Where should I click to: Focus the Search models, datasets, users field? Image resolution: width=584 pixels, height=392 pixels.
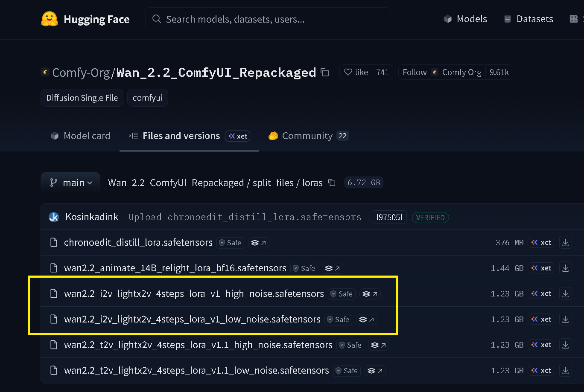[268, 19]
